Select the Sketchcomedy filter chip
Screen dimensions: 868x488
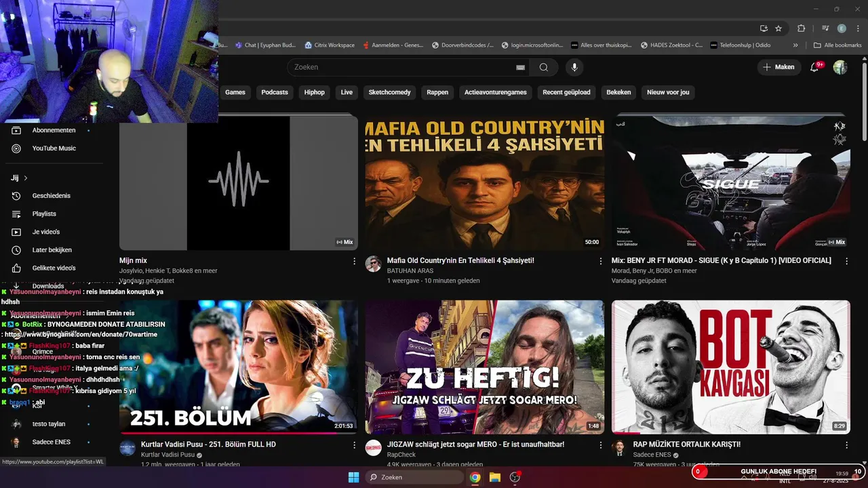click(x=390, y=92)
